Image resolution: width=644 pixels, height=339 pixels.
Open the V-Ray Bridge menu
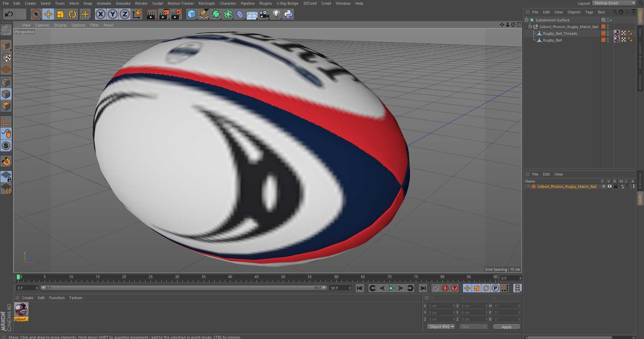tap(287, 3)
